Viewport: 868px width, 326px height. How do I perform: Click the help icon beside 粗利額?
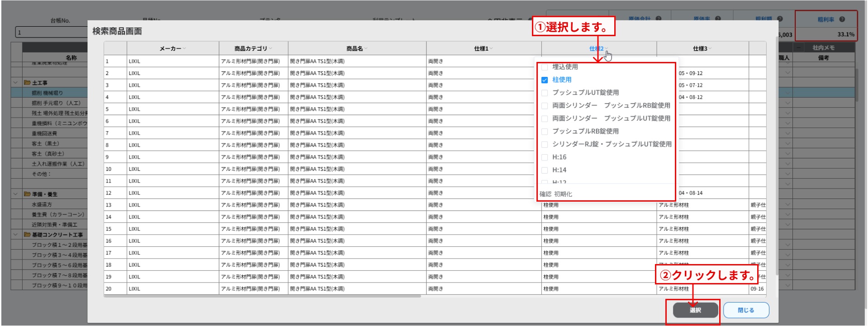780,19
